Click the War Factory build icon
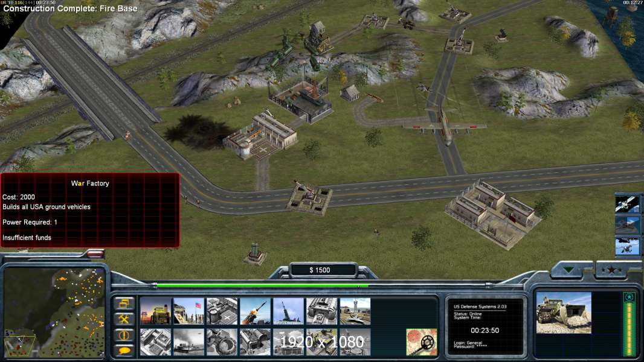 (321, 311)
